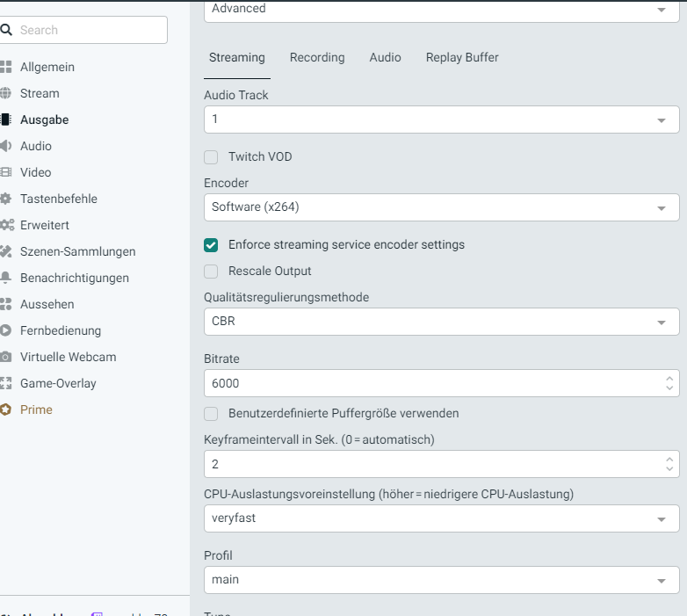Switch to the Replay Buffer tab
This screenshot has width=687, height=616.
[462, 58]
